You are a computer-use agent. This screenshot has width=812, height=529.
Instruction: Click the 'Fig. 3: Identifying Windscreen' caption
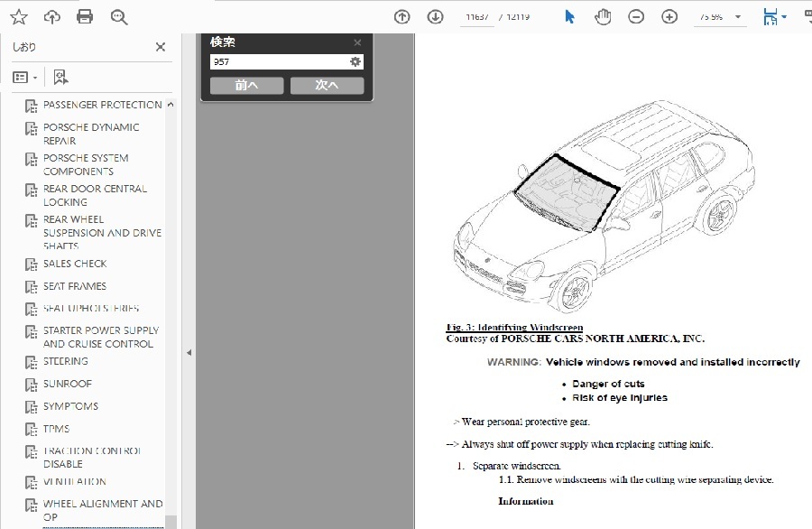515,327
